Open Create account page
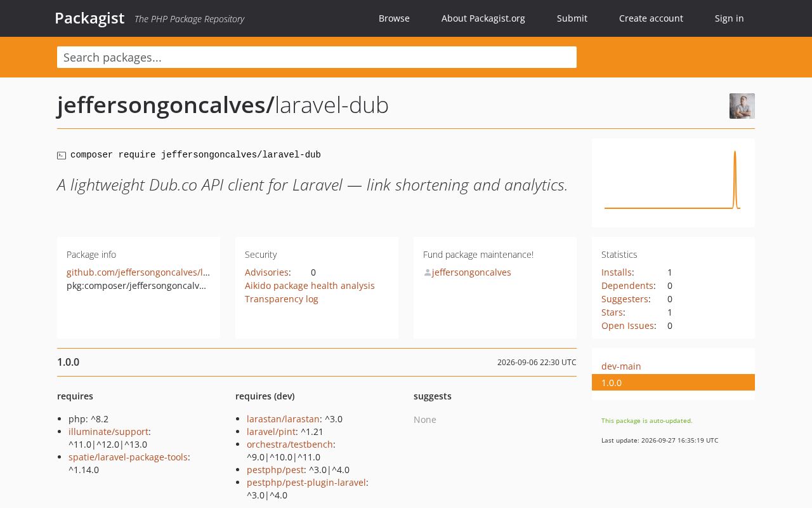Screen dimensions: 812x508 coord(651,18)
